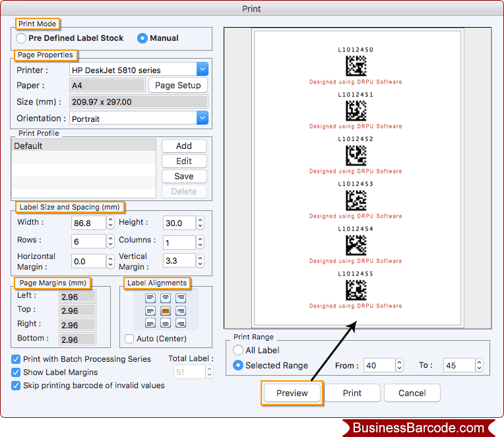Click the Height input field
Viewport: 504px width, 437px height.
[x=179, y=223]
